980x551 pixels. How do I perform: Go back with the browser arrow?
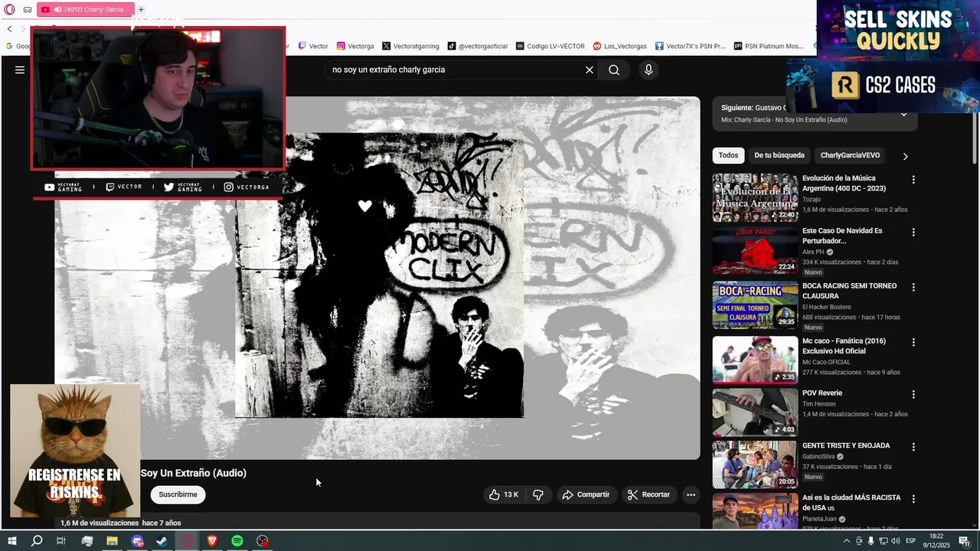10,28
